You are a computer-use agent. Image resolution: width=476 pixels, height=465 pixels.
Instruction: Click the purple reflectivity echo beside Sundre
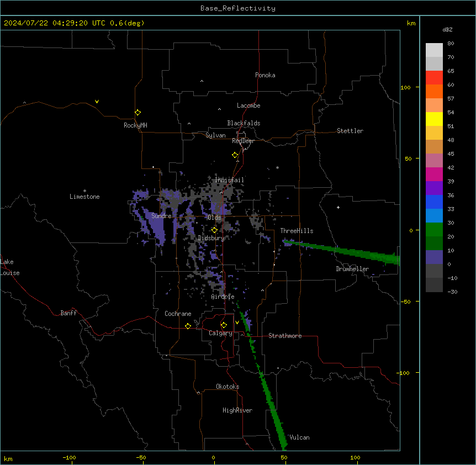[x=156, y=227]
